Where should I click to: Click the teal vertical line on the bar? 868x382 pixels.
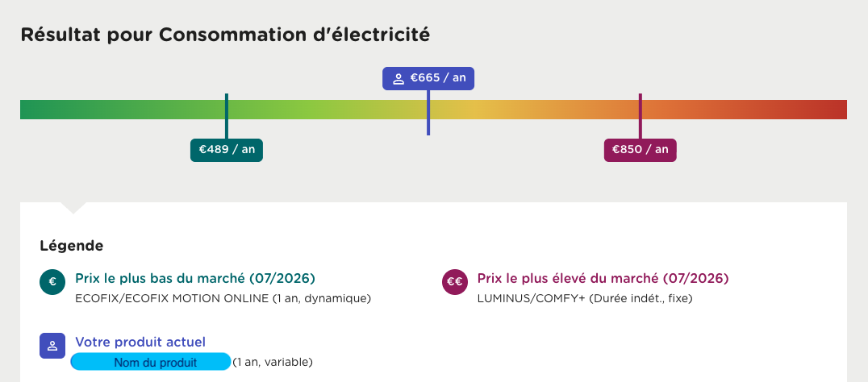(x=227, y=116)
